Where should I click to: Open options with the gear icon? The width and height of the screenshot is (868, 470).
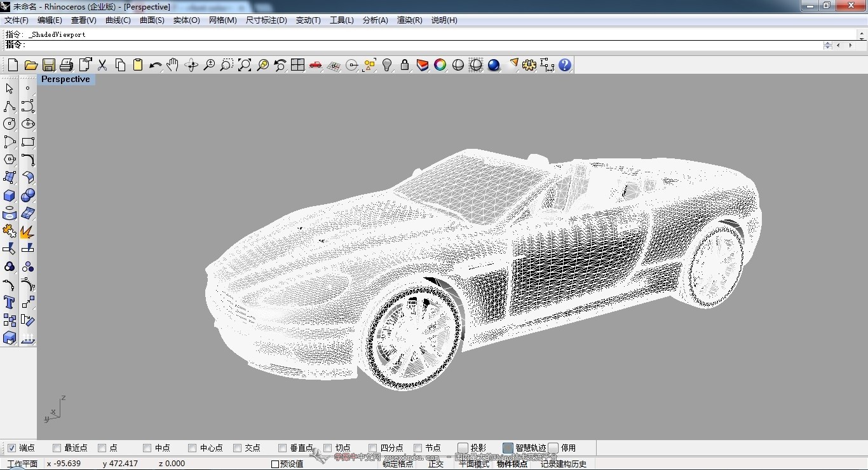click(529, 65)
